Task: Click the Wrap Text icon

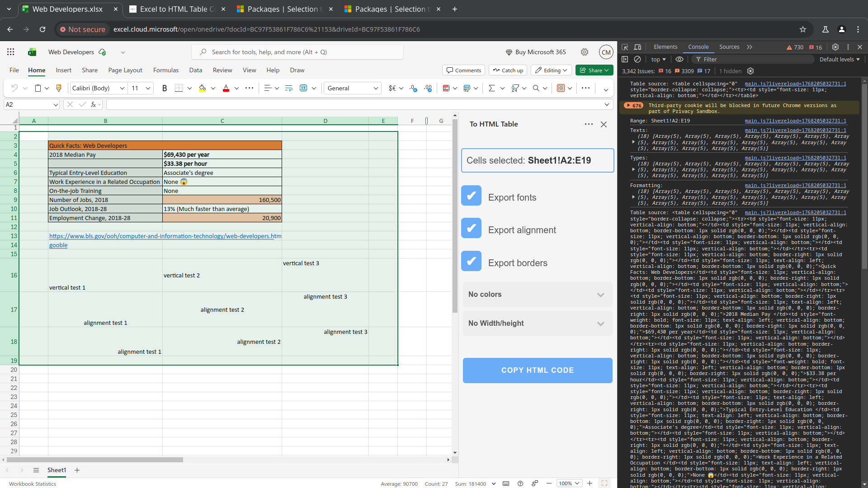Action: coord(288,88)
